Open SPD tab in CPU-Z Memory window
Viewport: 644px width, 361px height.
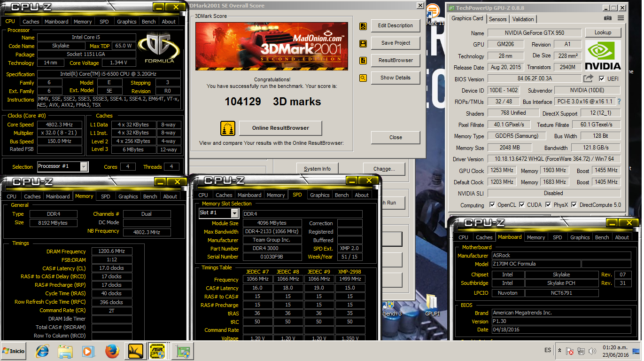pyautogui.click(x=106, y=196)
